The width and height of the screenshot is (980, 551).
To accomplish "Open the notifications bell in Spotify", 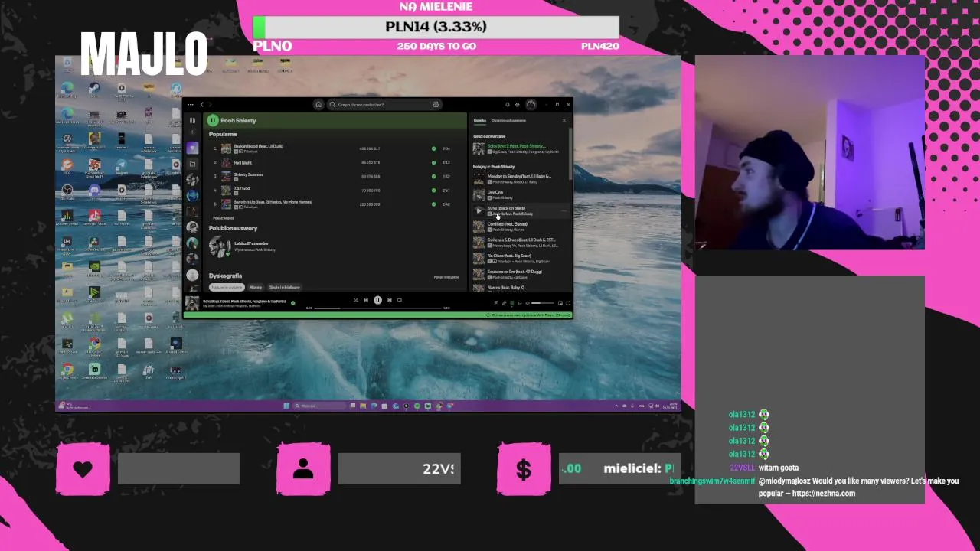I will (x=507, y=104).
